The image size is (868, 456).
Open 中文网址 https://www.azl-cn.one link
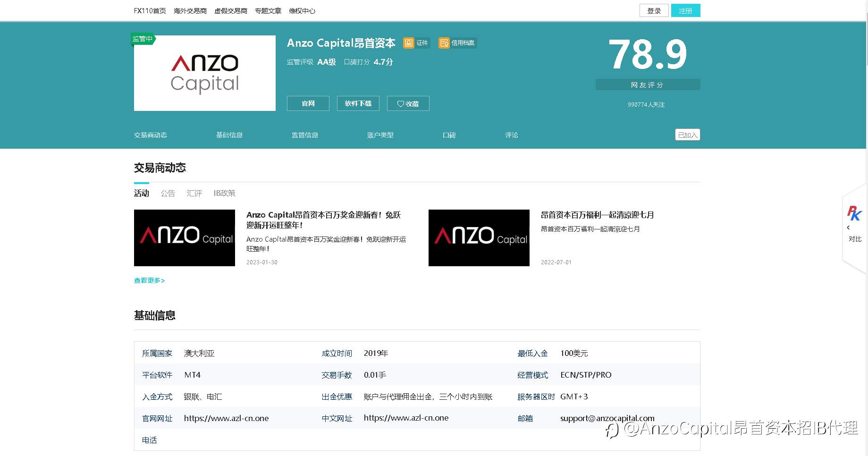click(406, 418)
